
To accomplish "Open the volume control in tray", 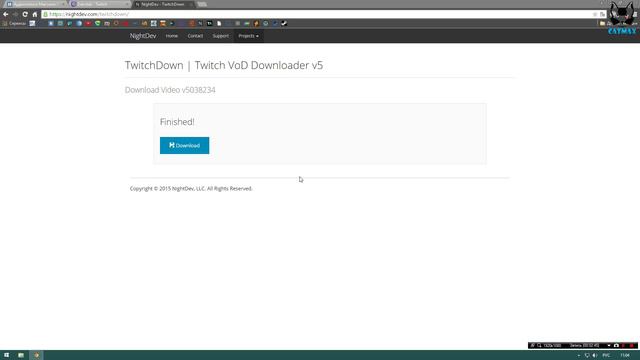I will (594, 356).
